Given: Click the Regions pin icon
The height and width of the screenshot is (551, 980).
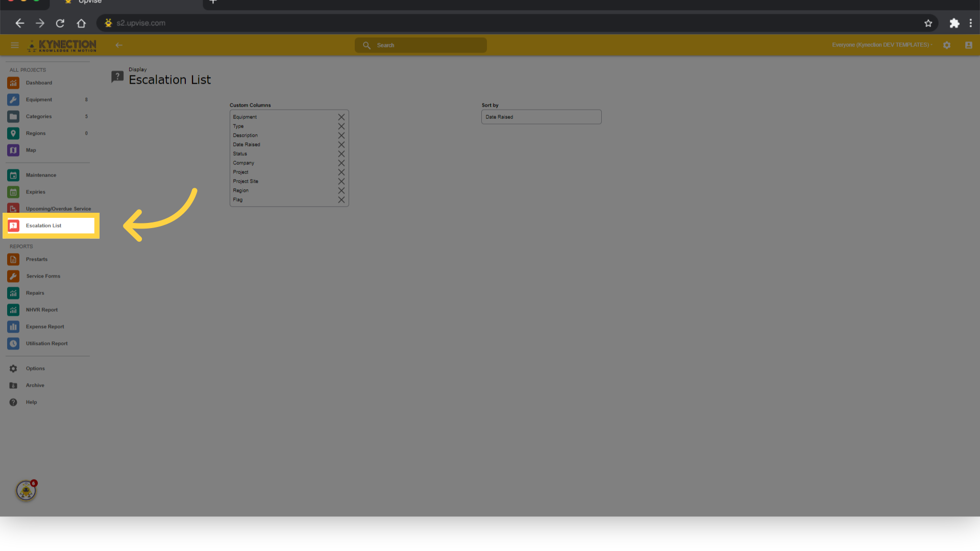Looking at the screenshot, I should tap(13, 133).
